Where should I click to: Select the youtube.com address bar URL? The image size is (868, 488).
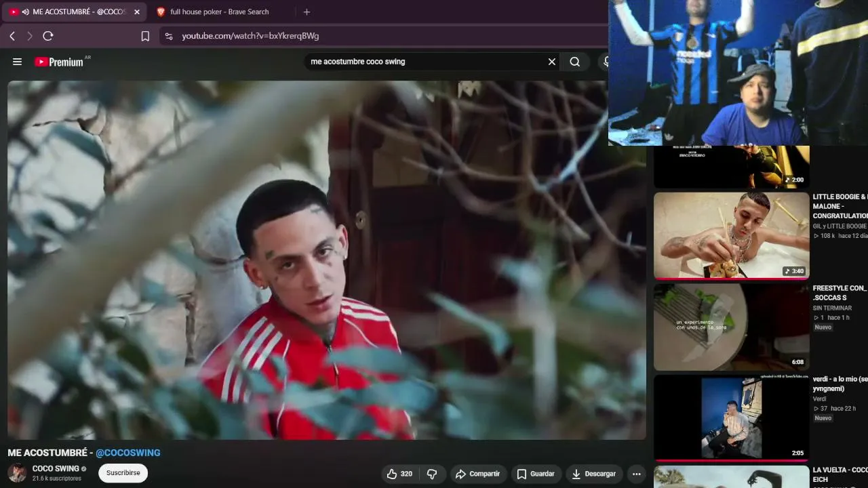pyautogui.click(x=250, y=36)
